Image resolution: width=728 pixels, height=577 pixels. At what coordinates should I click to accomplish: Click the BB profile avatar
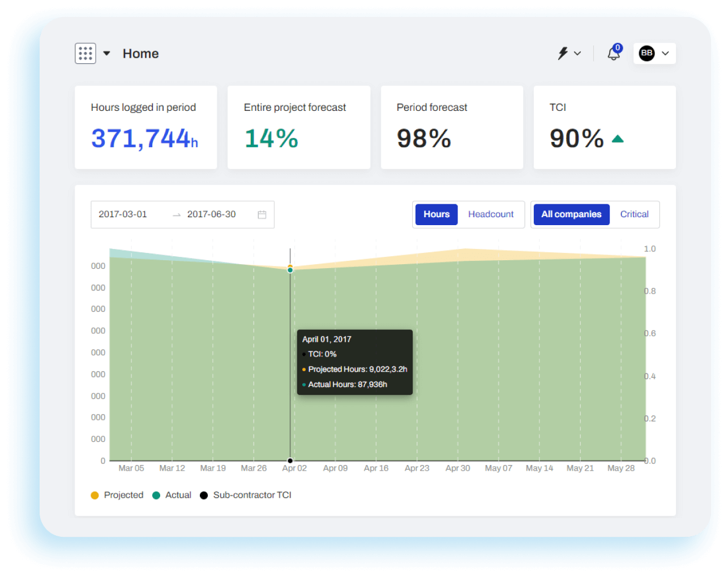(646, 53)
